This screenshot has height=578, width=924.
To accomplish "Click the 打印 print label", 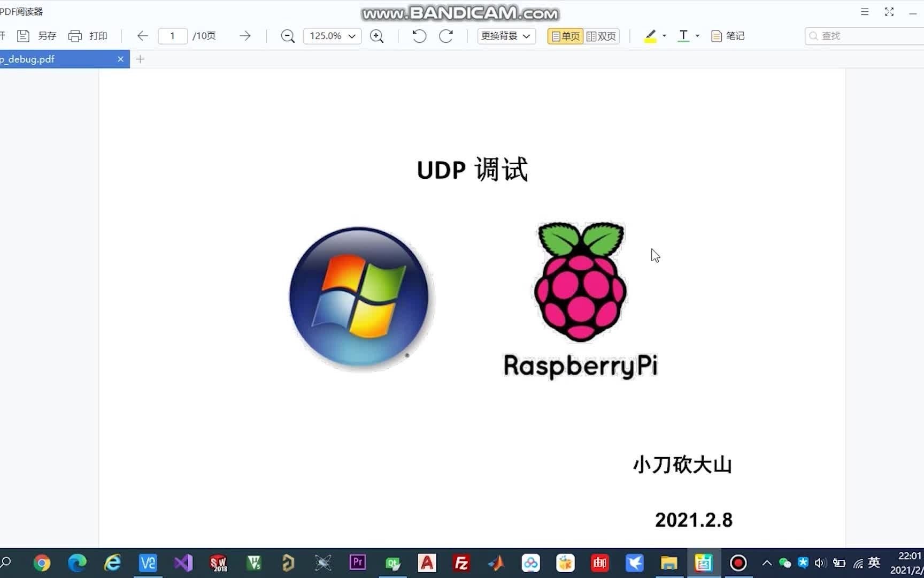I will (98, 36).
